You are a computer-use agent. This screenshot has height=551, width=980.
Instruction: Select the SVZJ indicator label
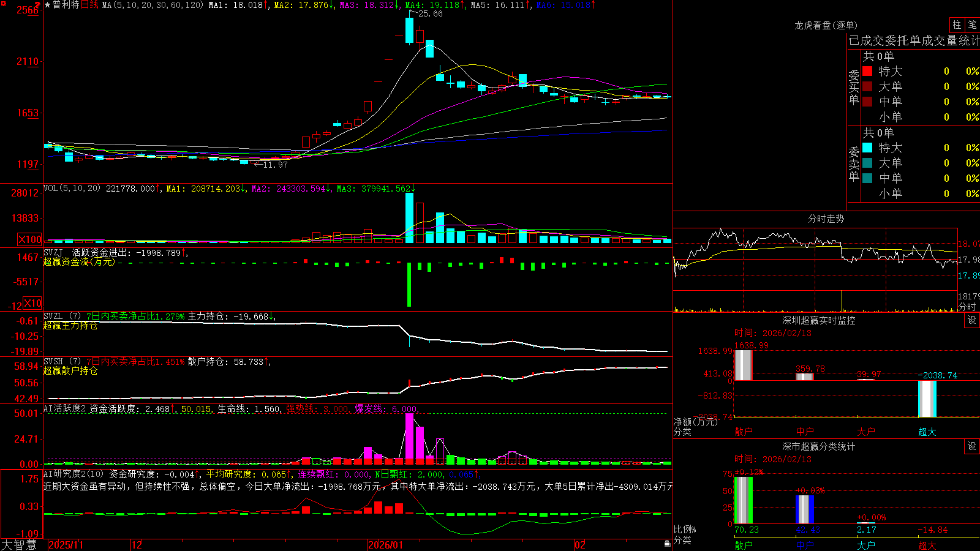[53, 252]
